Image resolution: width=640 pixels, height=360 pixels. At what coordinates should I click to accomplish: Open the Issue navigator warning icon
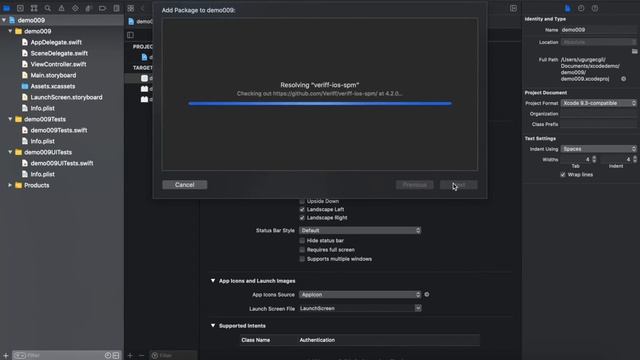click(x=62, y=8)
